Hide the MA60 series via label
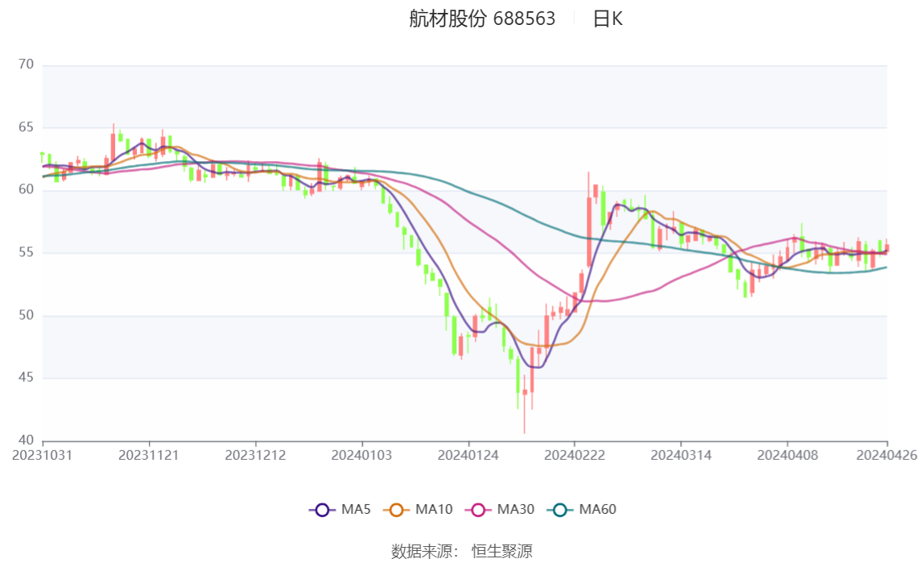The width and height of the screenshot is (924, 563). coord(597,509)
